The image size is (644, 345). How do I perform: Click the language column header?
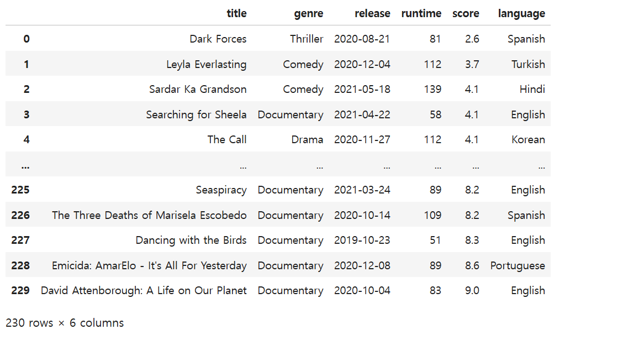521,14
